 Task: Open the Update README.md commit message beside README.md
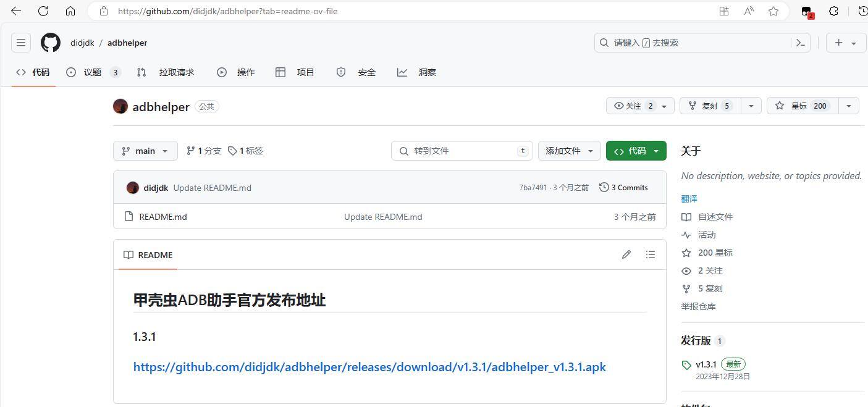[x=383, y=217]
